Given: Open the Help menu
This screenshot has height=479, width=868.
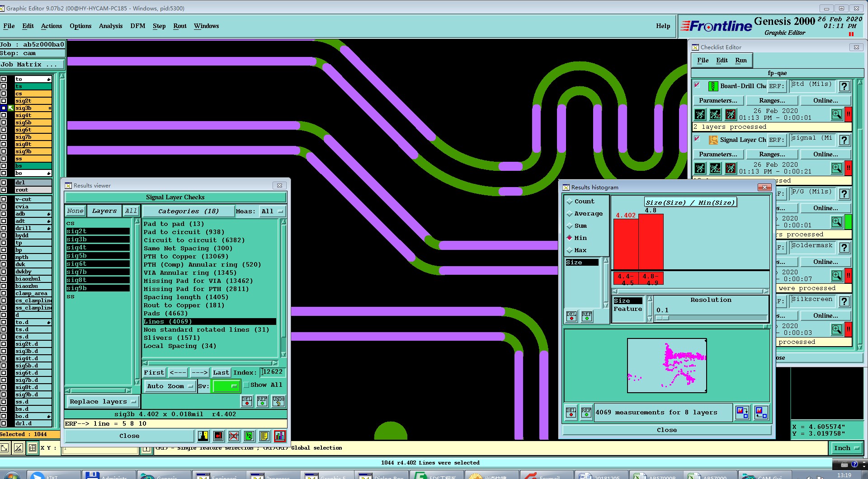Looking at the screenshot, I should point(663,26).
